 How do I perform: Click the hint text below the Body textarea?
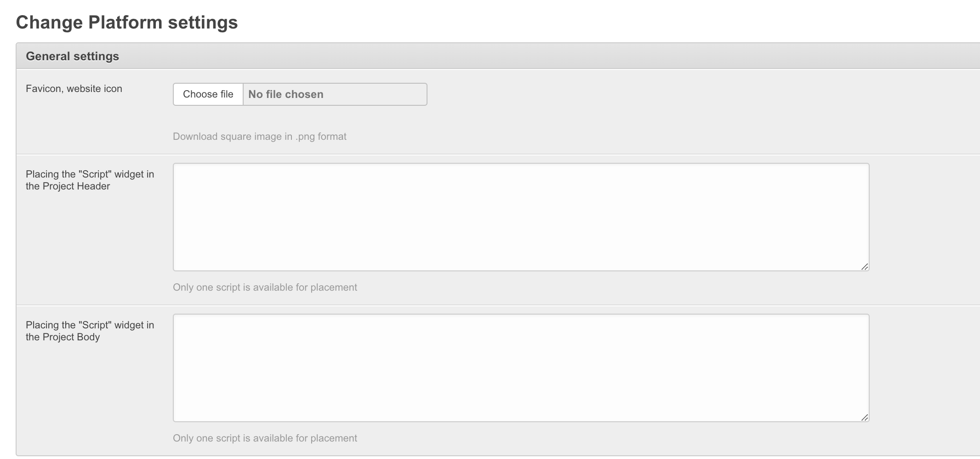click(265, 438)
